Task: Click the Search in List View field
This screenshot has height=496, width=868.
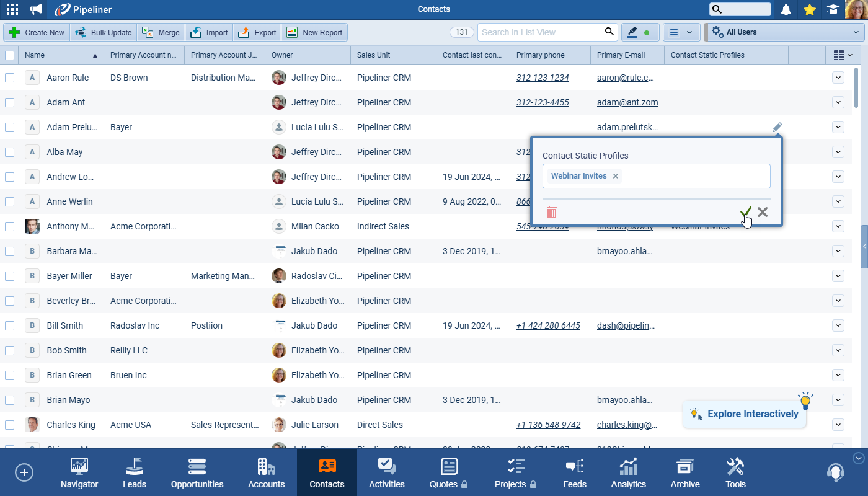Action: tap(539, 32)
